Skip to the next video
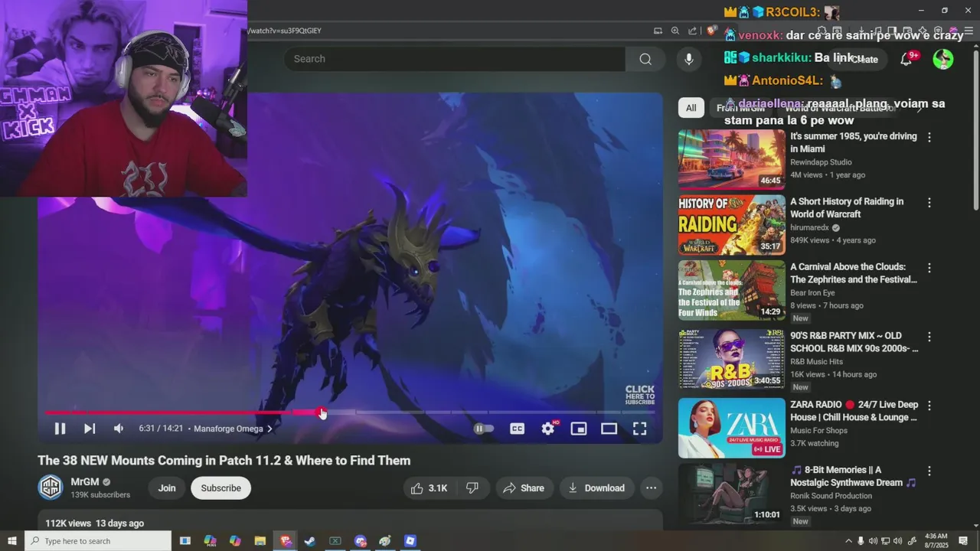This screenshot has width=980, height=551. point(90,429)
